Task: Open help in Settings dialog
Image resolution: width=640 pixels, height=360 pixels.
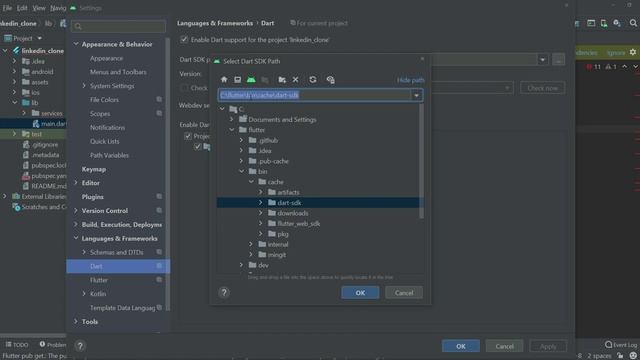Action: 80,346
